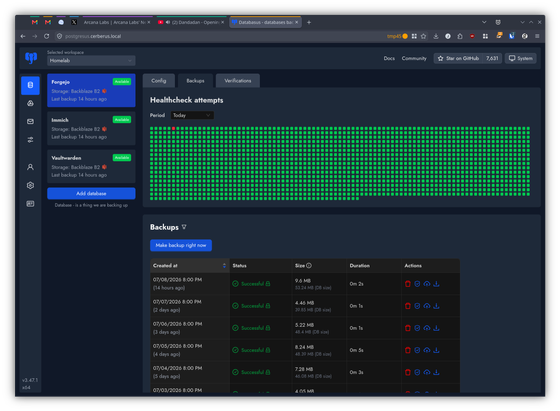Screen dimensions: 560x411
Task: Open the Selected workspace Homelab dropdown
Action: coord(91,61)
